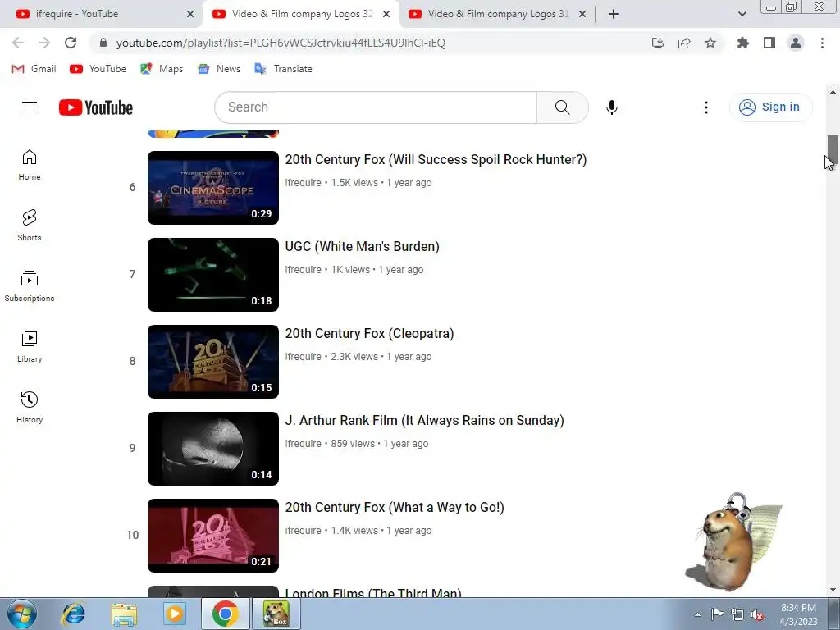View site lock information
840x630 pixels.
click(x=103, y=43)
